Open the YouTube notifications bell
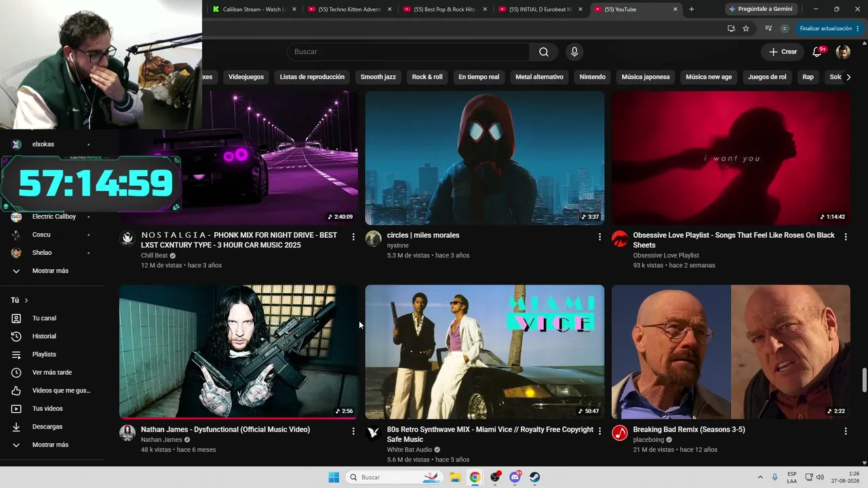The width and height of the screenshot is (868, 488). 817,52
